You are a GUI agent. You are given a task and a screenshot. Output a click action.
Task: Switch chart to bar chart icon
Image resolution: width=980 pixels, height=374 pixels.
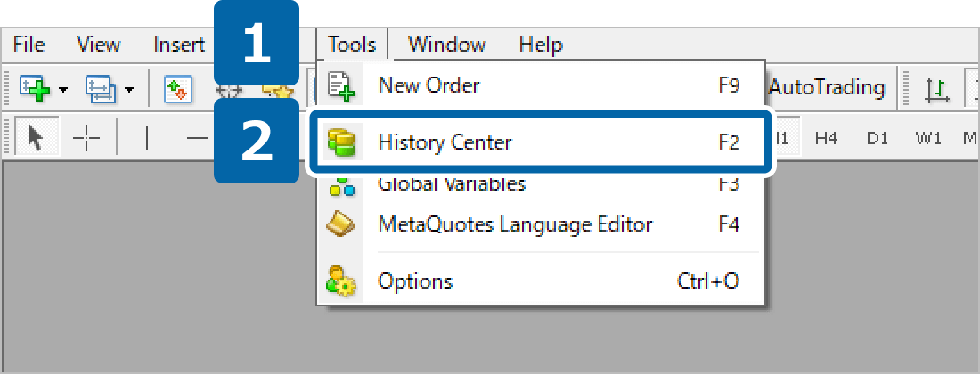pos(937,90)
